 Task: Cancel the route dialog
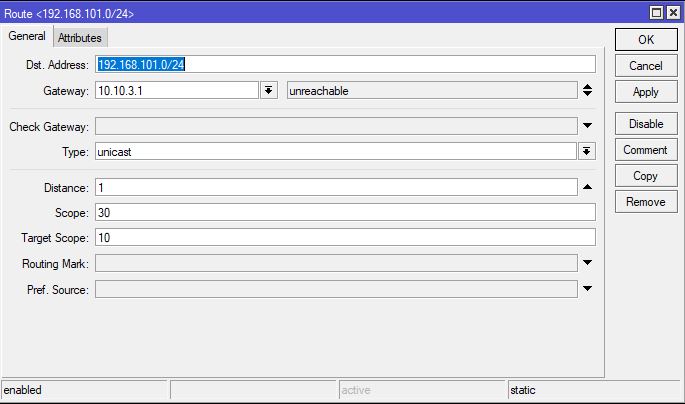tap(646, 66)
